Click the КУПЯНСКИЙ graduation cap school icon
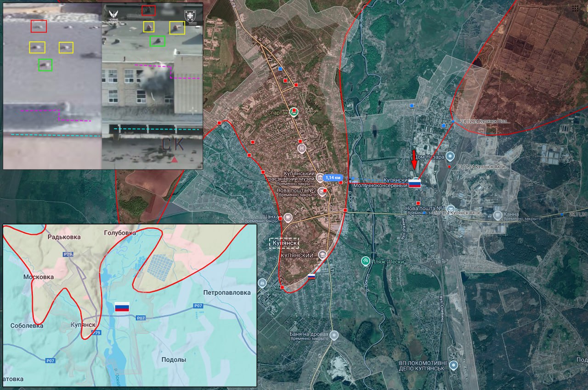 pyautogui.click(x=322, y=255)
